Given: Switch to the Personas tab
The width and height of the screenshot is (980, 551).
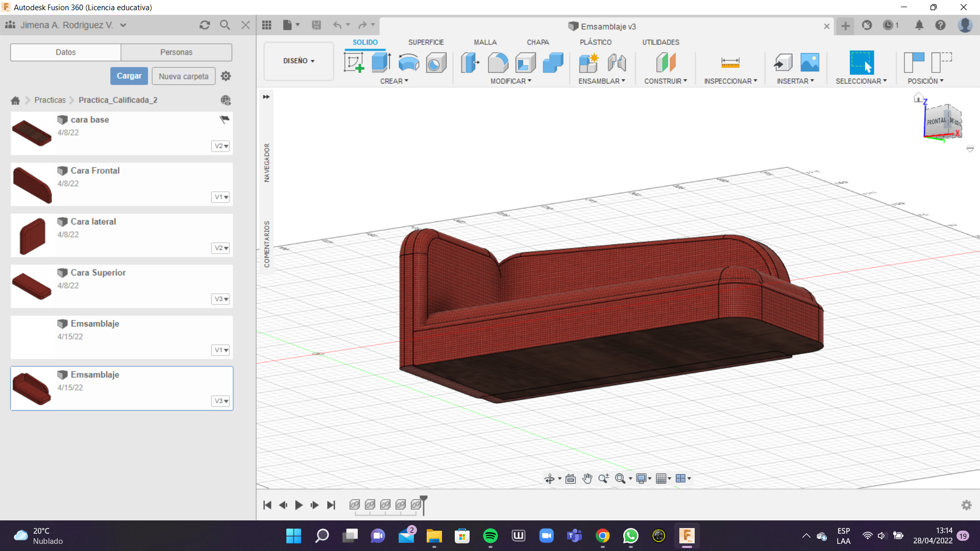Looking at the screenshot, I should 176,52.
